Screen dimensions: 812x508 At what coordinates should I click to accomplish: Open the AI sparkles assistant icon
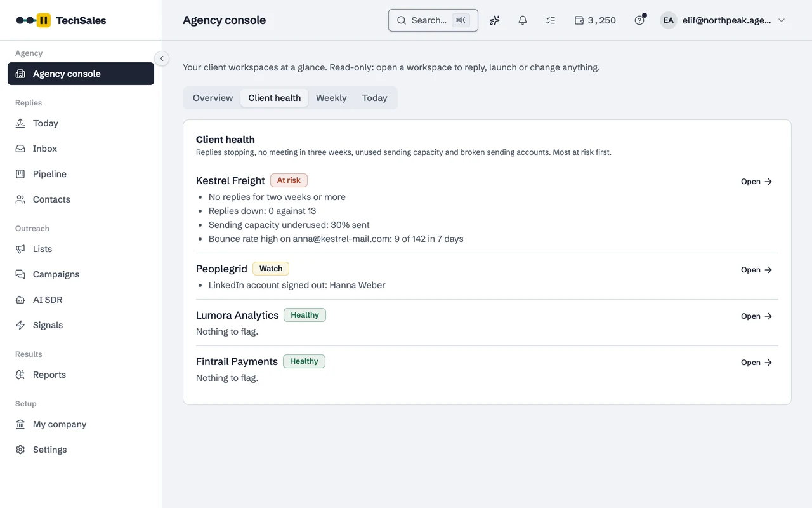click(495, 20)
